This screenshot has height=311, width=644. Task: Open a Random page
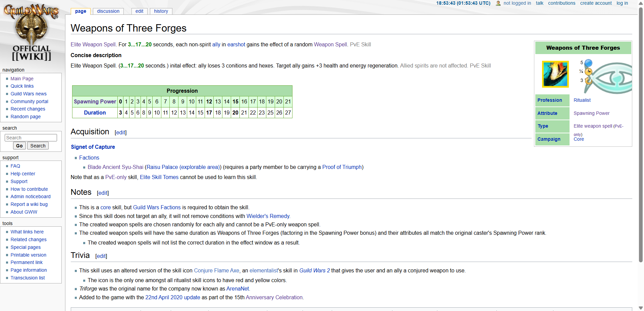[x=25, y=117]
